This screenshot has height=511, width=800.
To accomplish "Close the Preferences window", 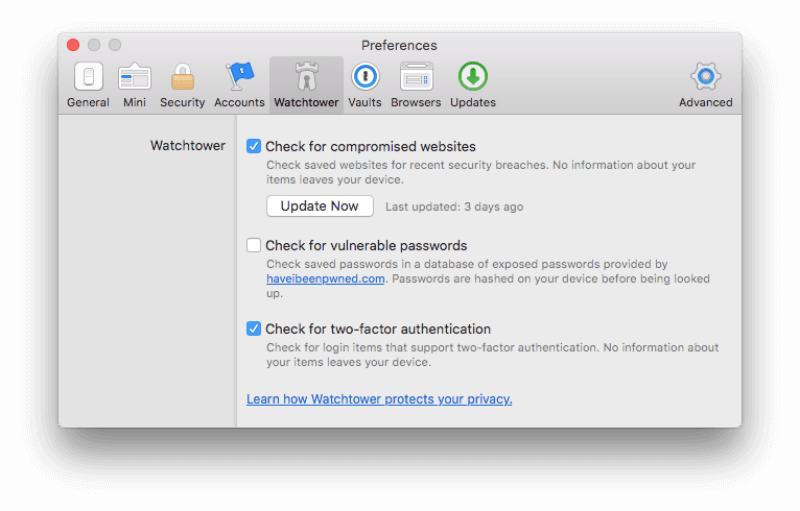I will coord(73,45).
